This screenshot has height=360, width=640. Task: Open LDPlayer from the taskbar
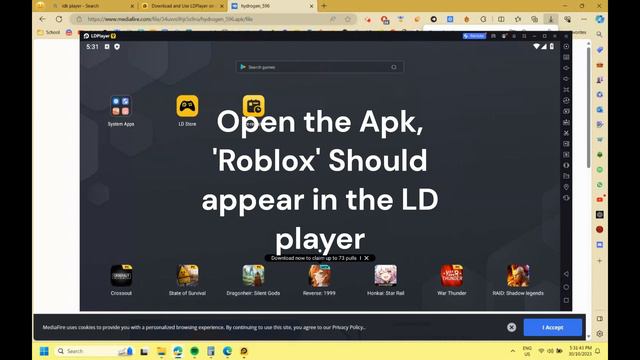pos(244,351)
